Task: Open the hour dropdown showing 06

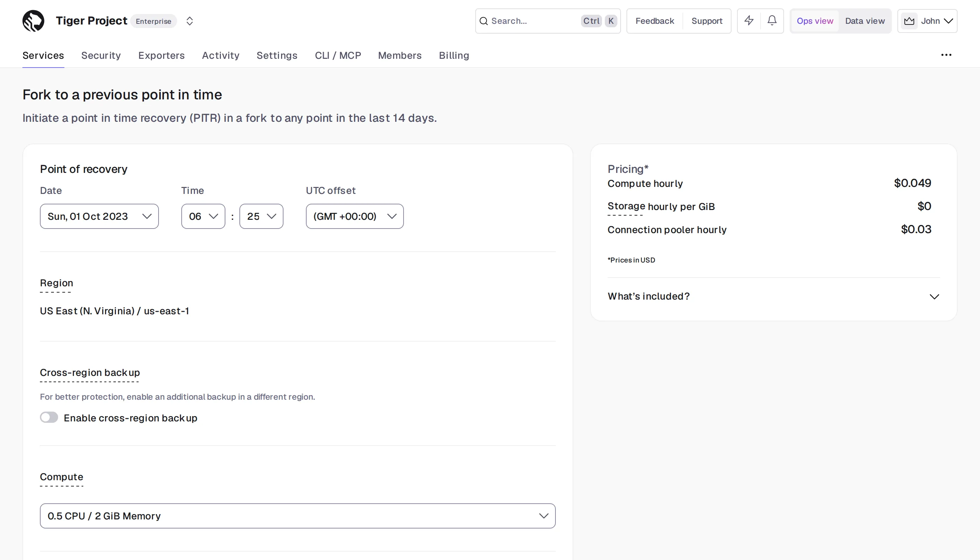Action: coord(203,216)
